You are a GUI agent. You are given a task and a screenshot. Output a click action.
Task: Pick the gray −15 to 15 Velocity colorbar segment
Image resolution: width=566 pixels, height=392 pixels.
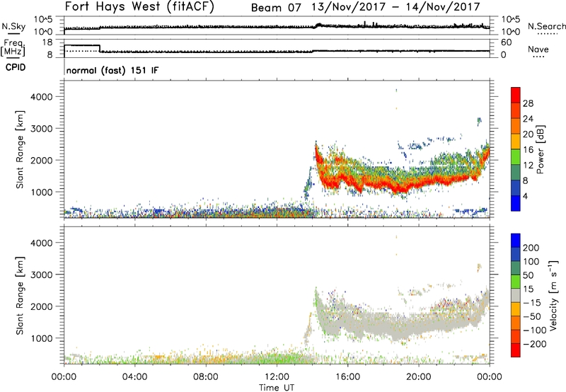pos(516,295)
